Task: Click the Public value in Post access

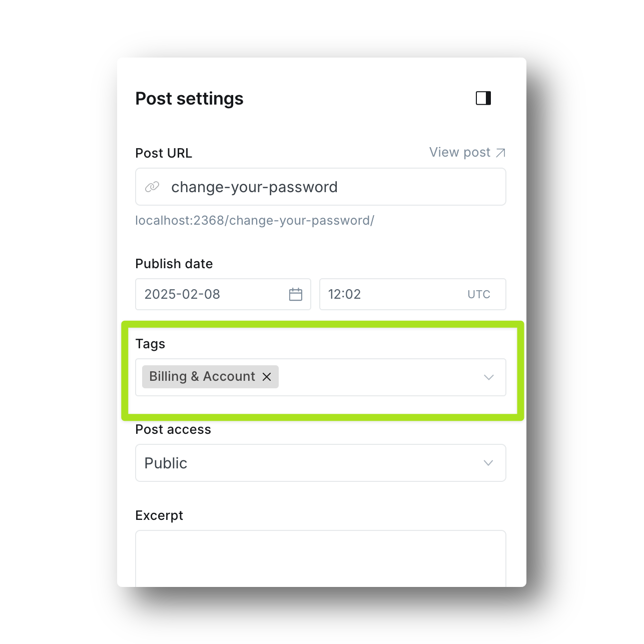Action: [x=166, y=463]
